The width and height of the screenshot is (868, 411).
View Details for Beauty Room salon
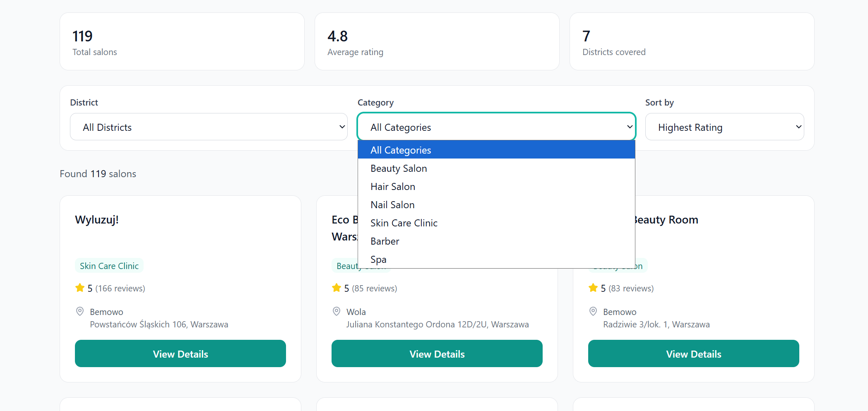[694, 353]
